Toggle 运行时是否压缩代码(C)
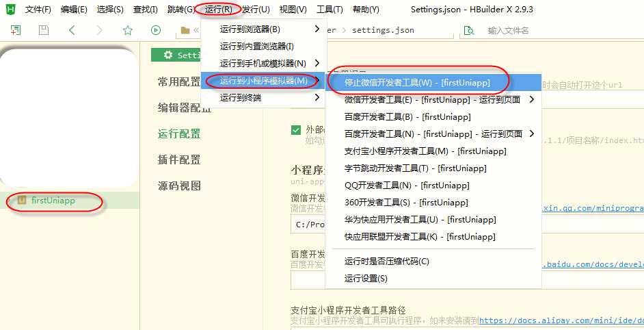644x330 pixels. (433, 262)
